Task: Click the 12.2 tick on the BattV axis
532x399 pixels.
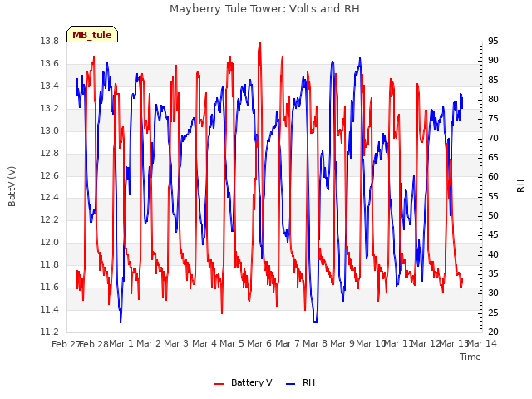Action: [50, 219]
